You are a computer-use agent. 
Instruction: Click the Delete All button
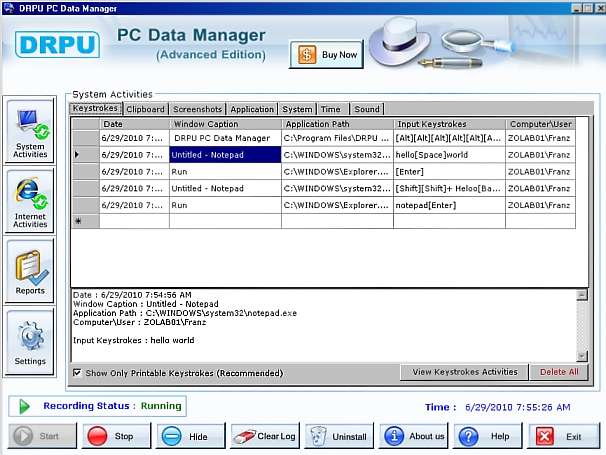point(559,372)
